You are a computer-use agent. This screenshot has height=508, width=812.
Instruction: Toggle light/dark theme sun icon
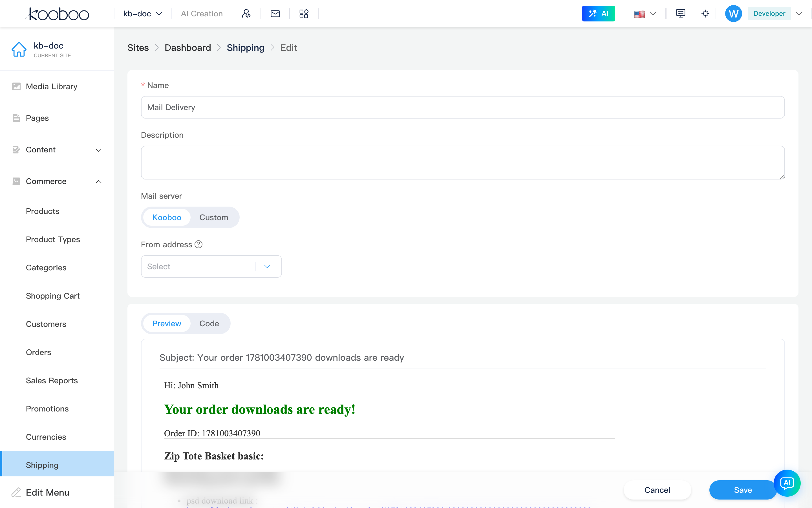pos(705,14)
